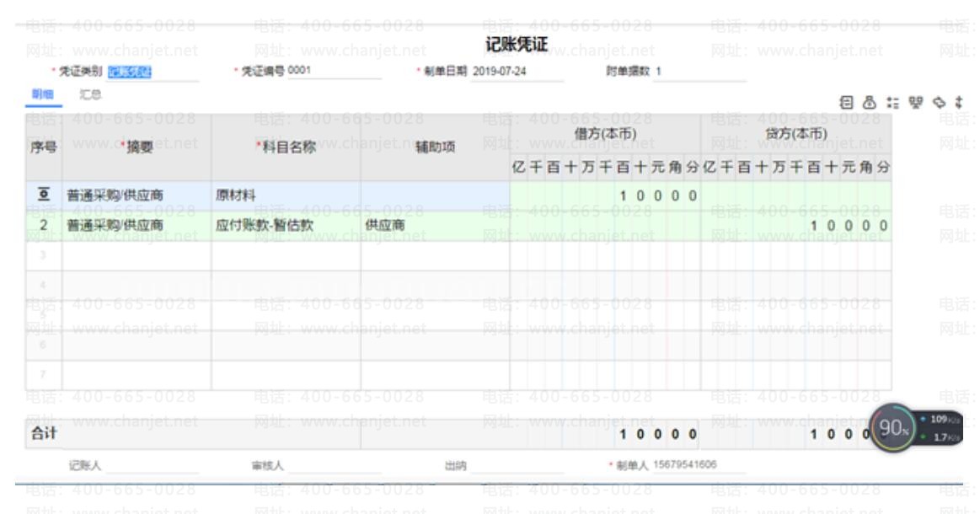This screenshot has width=980, height=514.
Task: Click the 记账凭证 title
Action: click(x=517, y=45)
